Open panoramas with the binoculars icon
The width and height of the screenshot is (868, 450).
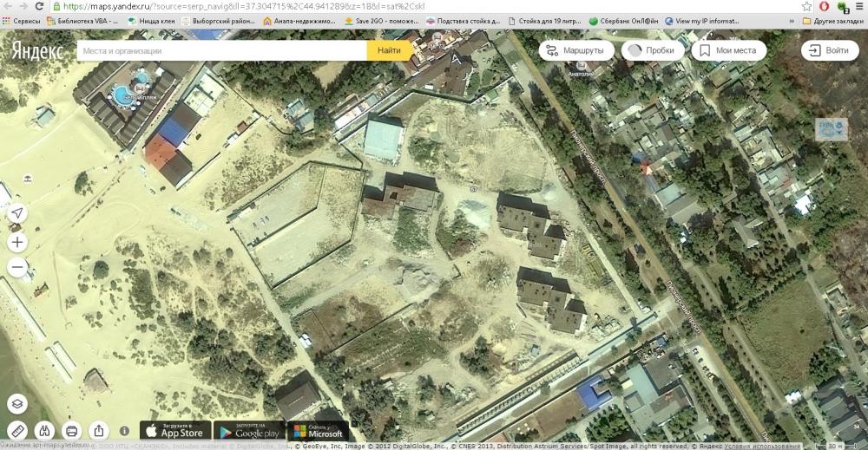[x=44, y=431]
